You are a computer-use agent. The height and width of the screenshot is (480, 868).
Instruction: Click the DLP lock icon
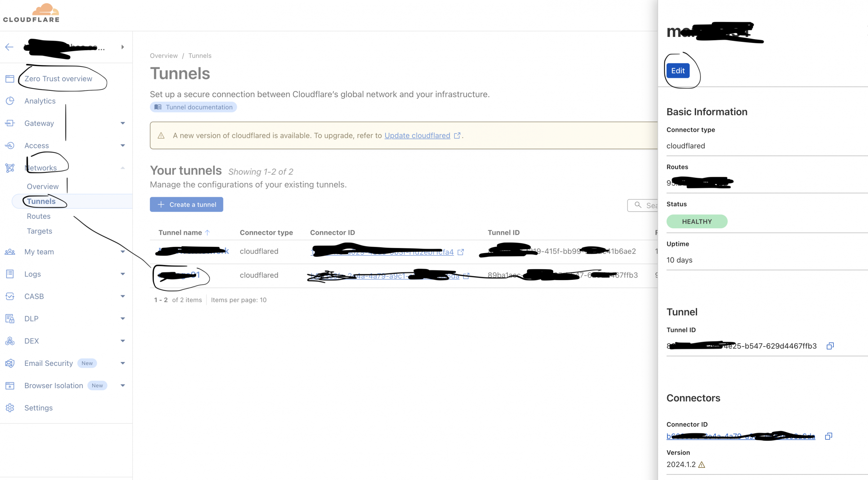coord(10,319)
